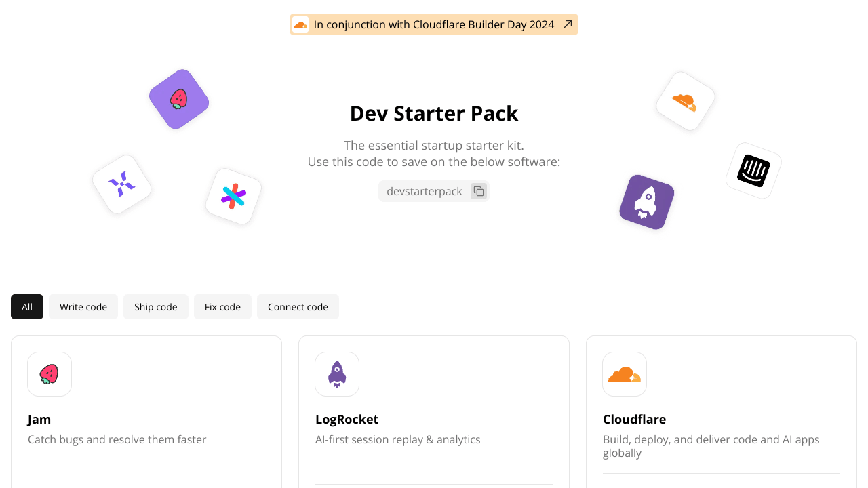Click the purple four-pointed star tile
The image size is (868, 488).
point(121,184)
